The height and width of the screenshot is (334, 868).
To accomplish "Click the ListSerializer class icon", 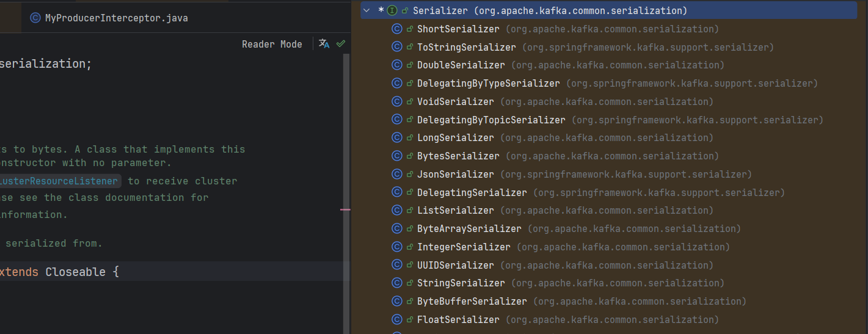I will (x=396, y=210).
